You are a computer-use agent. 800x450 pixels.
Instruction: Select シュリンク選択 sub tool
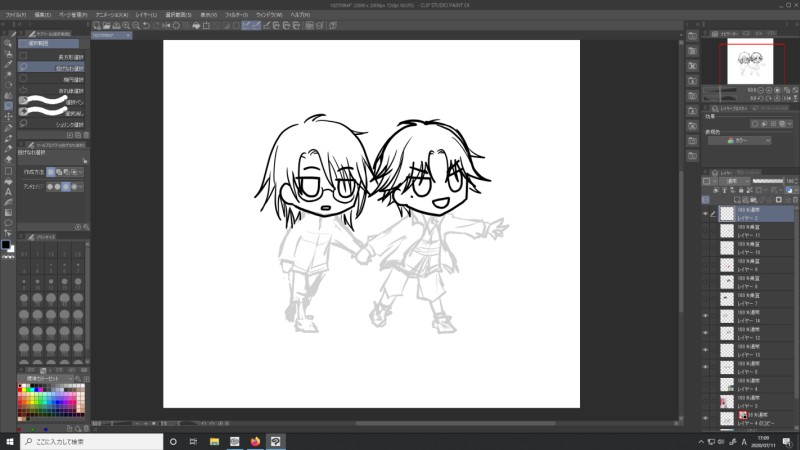[x=51, y=124]
